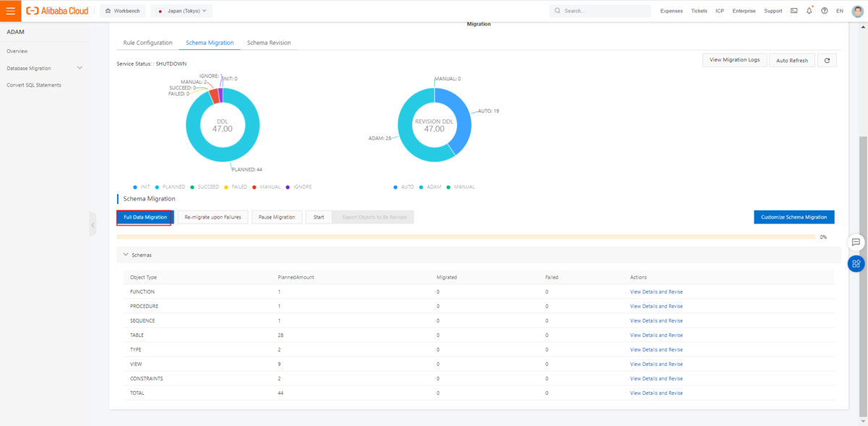The width and height of the screenshot is (868, 426).
Task: Click the Pause Migration button
Action: pyautogui.click(x=277, y=217)
